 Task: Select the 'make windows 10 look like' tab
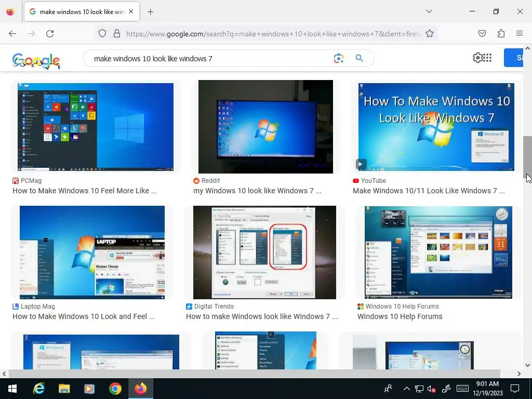(x=82, y=11)
